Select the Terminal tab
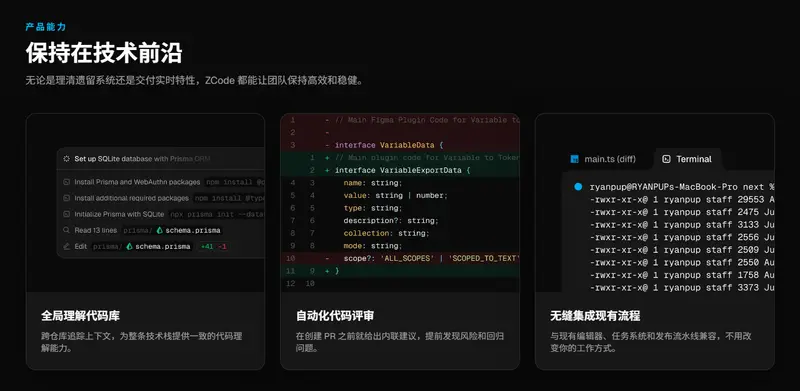The image size is (800, 391). point(687,159)
